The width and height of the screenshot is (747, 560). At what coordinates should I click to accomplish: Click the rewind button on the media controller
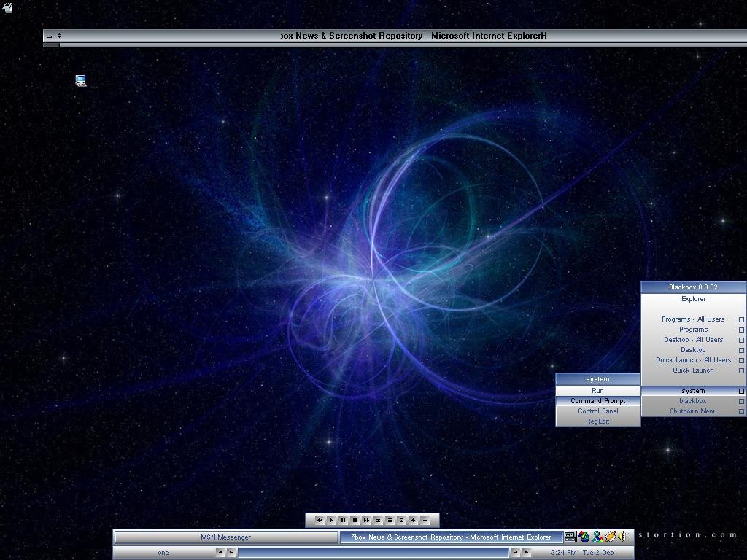320,520
